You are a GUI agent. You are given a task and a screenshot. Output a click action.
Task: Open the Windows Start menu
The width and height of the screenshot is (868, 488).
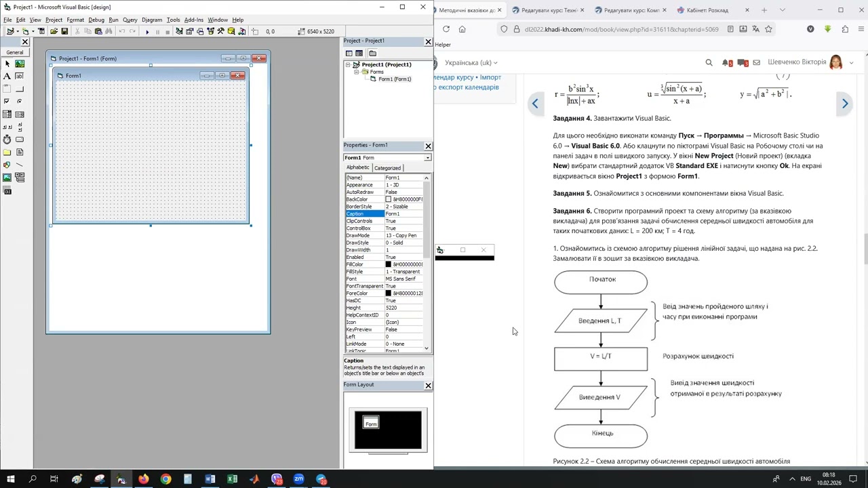click(x=10, y=479)
